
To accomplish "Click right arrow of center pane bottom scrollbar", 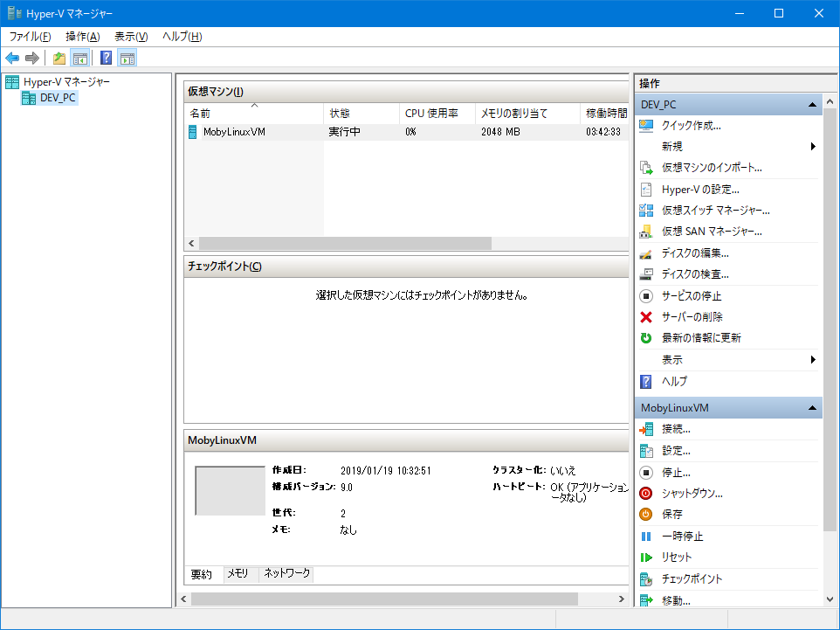I will click(x=622, y=599).
